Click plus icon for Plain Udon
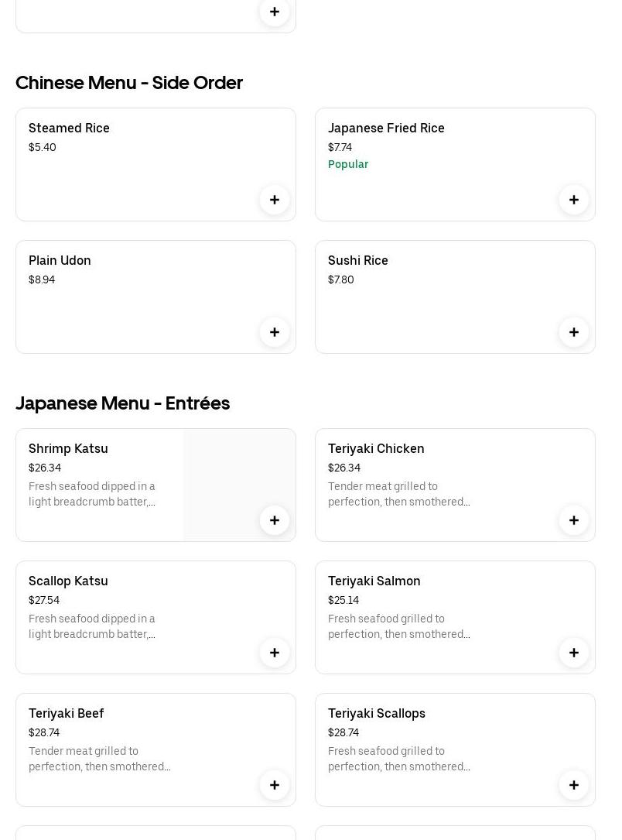 [x=275, y=332]
